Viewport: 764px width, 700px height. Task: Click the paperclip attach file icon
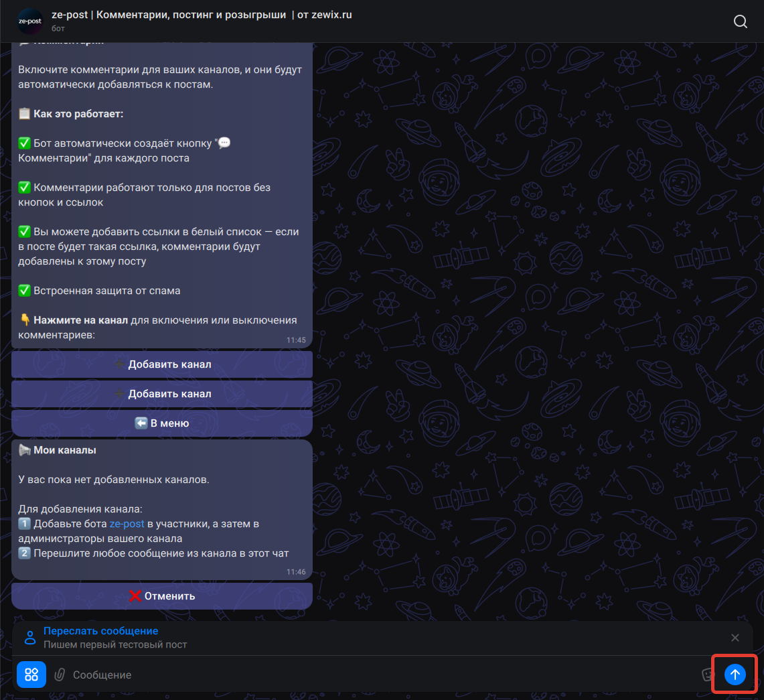pyautogui.click(x=60, y=675)
